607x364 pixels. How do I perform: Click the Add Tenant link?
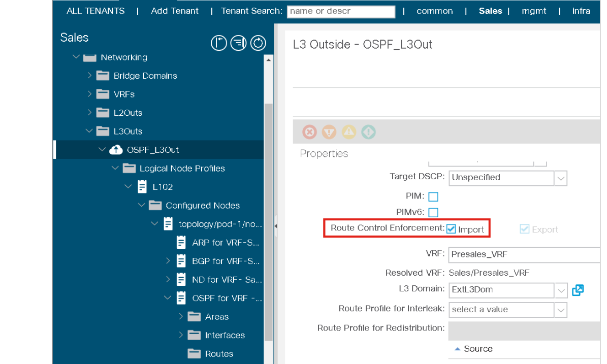click(175, 11)
